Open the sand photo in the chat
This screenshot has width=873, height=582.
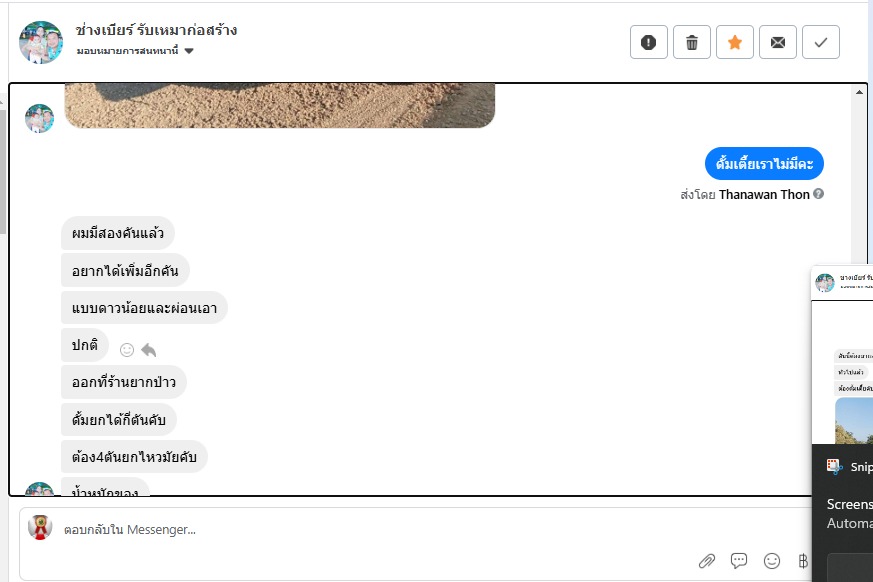280,106
